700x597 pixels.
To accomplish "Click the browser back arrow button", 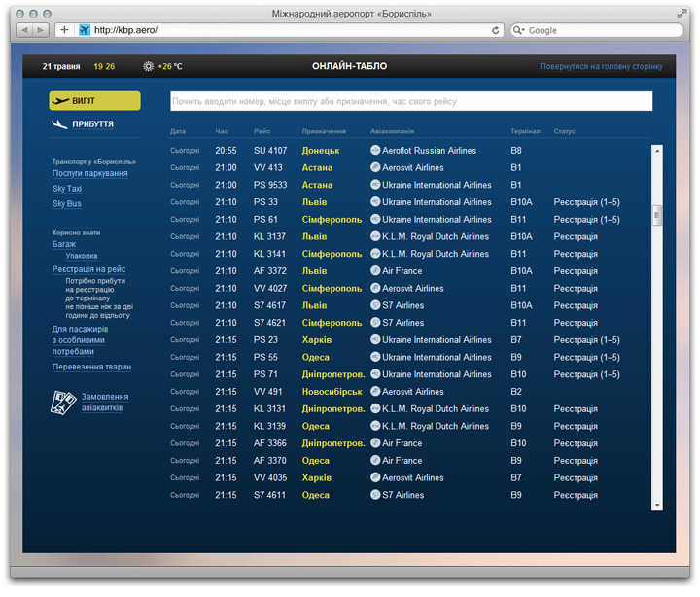I will click(26, 30).
